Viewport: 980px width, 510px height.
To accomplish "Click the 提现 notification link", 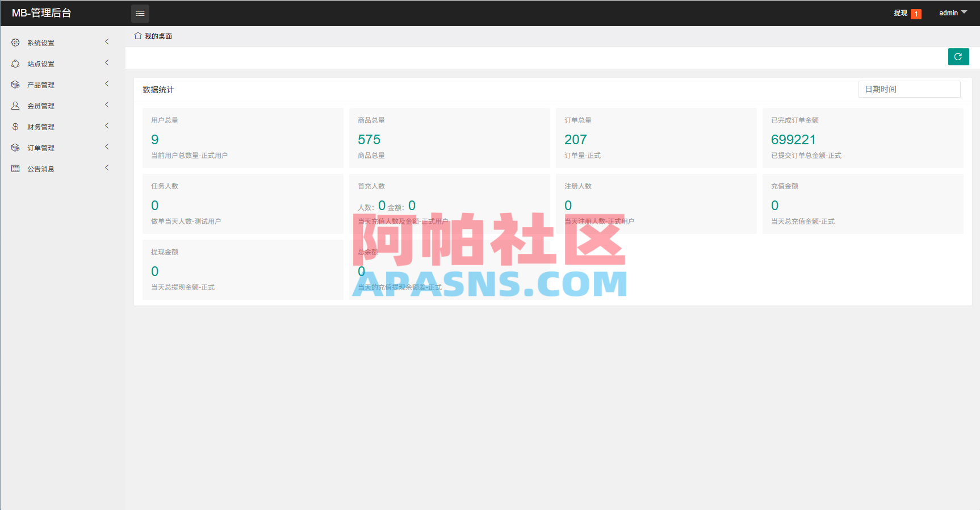I will (x=901, y=13).
